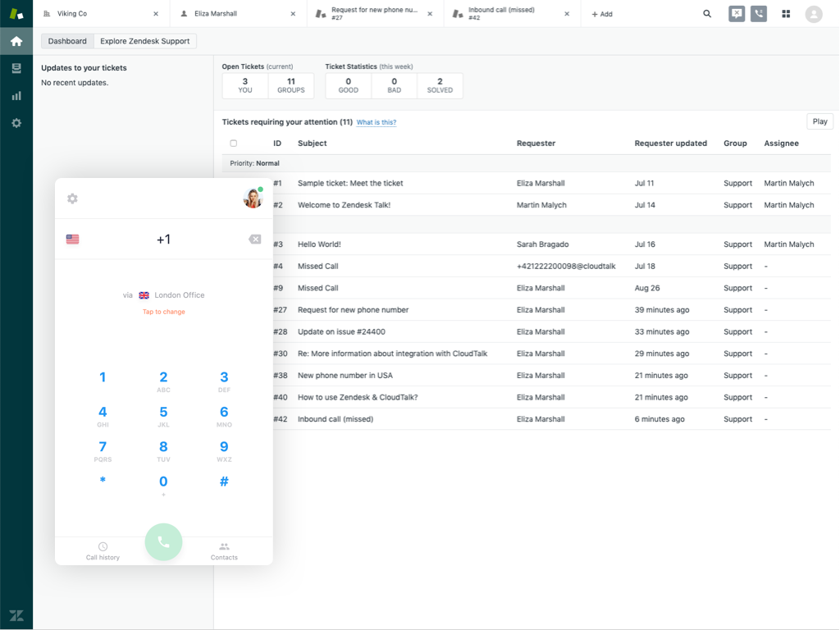Open the Admin gear in the left sidebar
Viewport: 840px width, 630px height.
[x=16, y=123]
